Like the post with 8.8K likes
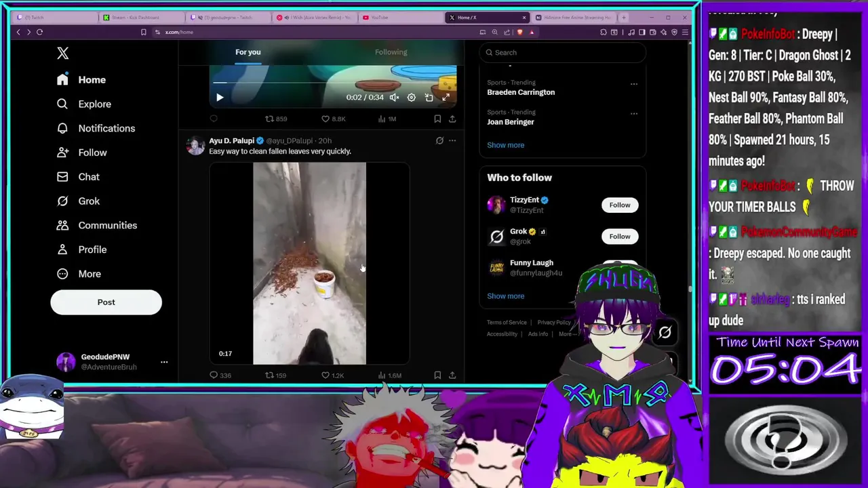 pyautogui.click(x=333, y=119)
